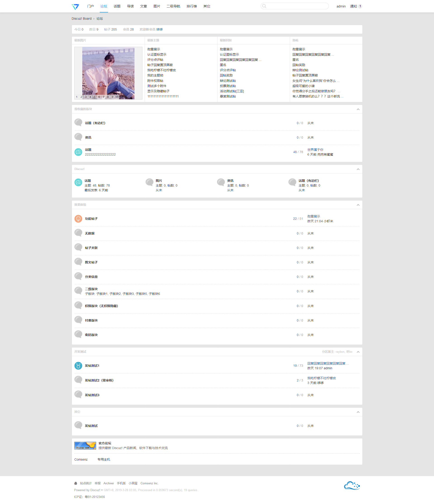Click the site logo in header
The height and width of the screenshot is (504, 434).
(75, 6)
